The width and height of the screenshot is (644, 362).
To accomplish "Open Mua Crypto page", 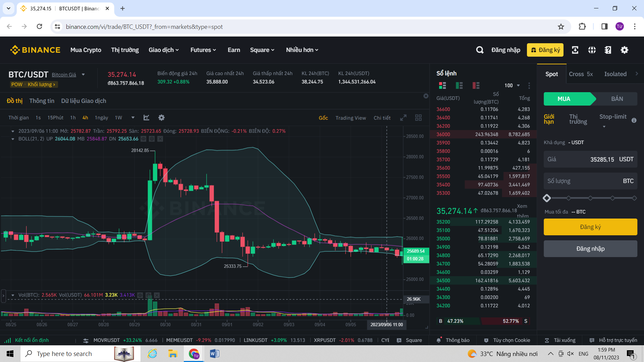I will pos(86,50).
